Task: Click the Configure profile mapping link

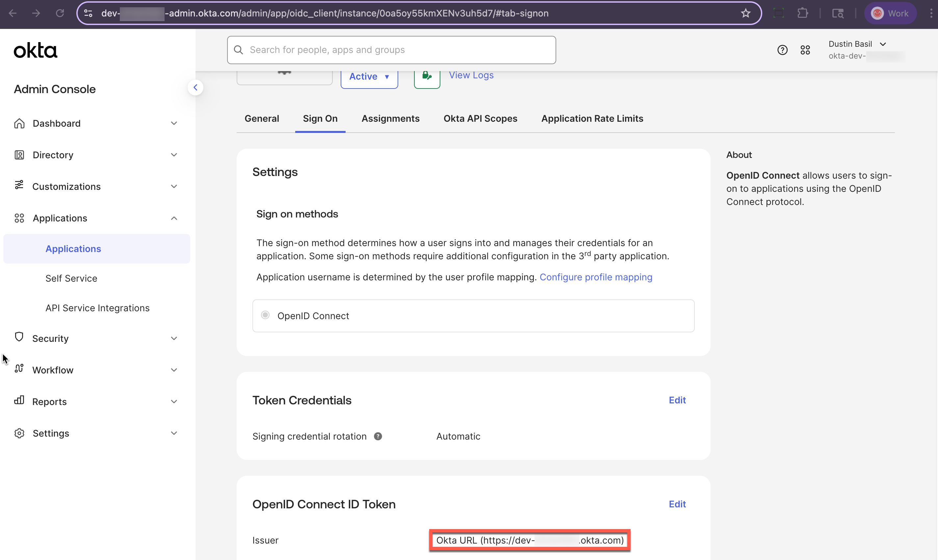Action: [x=596, y=277]
